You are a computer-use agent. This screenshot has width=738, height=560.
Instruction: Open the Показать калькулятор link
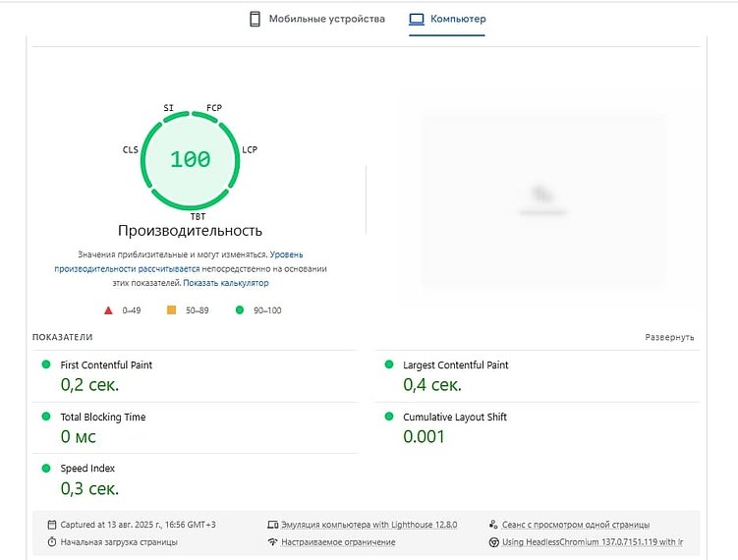tap(226, 283)
